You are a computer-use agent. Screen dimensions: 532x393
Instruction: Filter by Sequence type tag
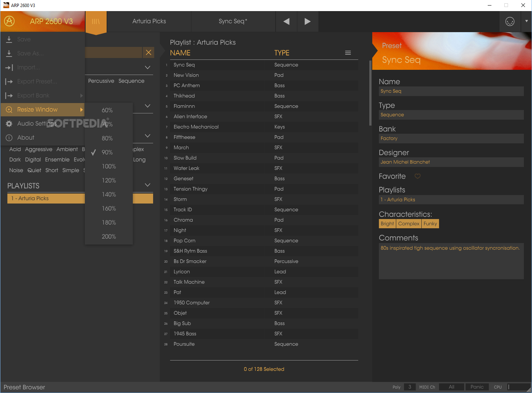(131, 81)
